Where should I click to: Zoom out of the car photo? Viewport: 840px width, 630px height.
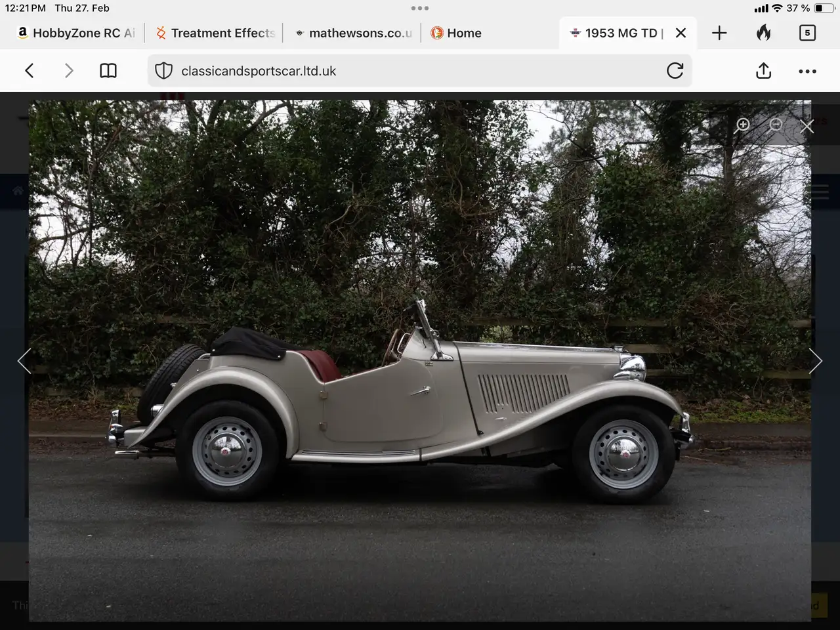tap(776, 125)
